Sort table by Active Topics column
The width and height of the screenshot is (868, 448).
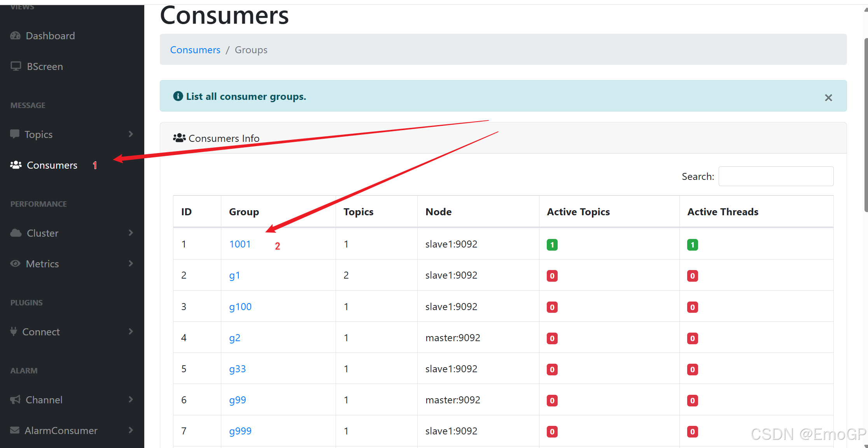tap(578, 212)
